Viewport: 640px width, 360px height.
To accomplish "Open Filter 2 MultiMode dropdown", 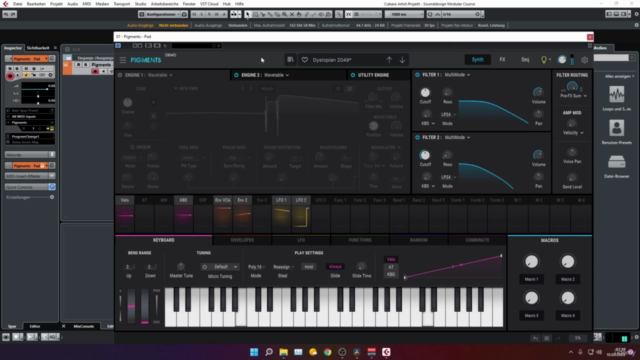I will pyautogui.click(x=457, y=137).
